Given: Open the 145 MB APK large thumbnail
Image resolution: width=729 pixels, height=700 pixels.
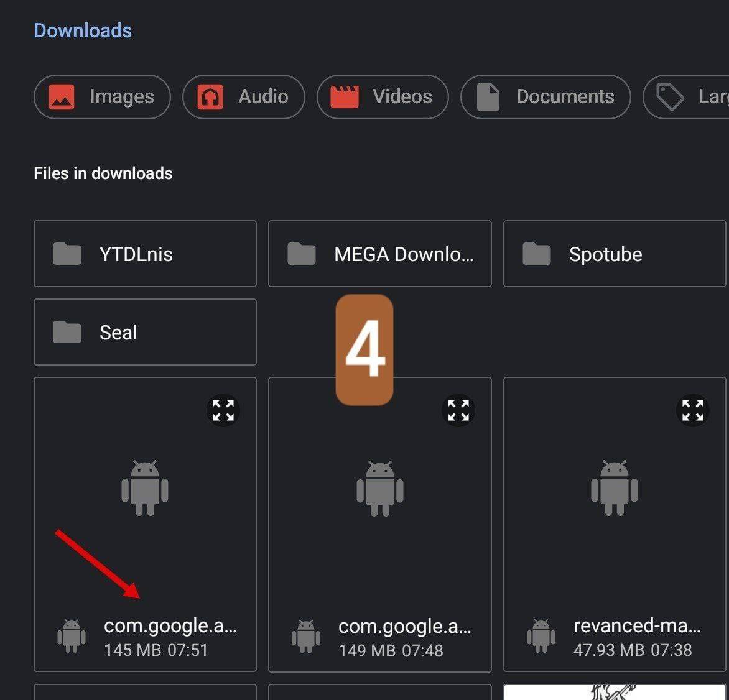Looking at the screenshot, I should click(x=145, y=488).
